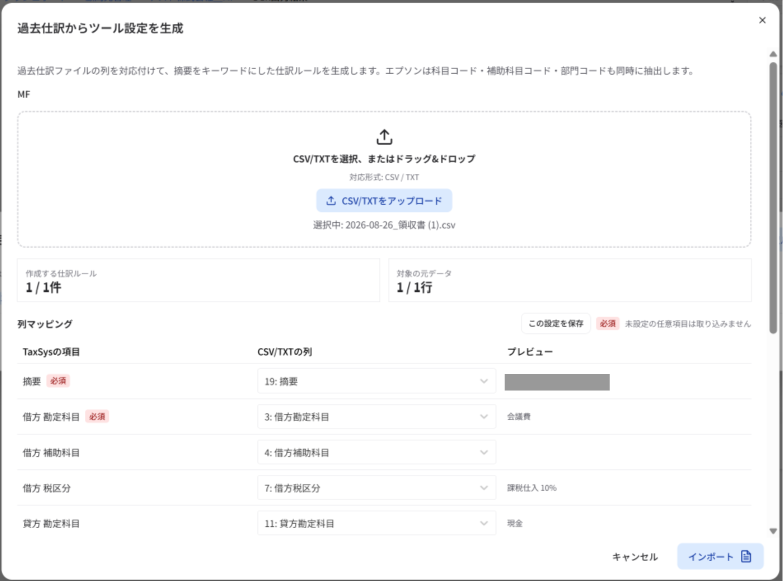783x581 pixels.
Task: Open the 7: 借方税区分 dropdown
Action: click(x=377, y=488)
